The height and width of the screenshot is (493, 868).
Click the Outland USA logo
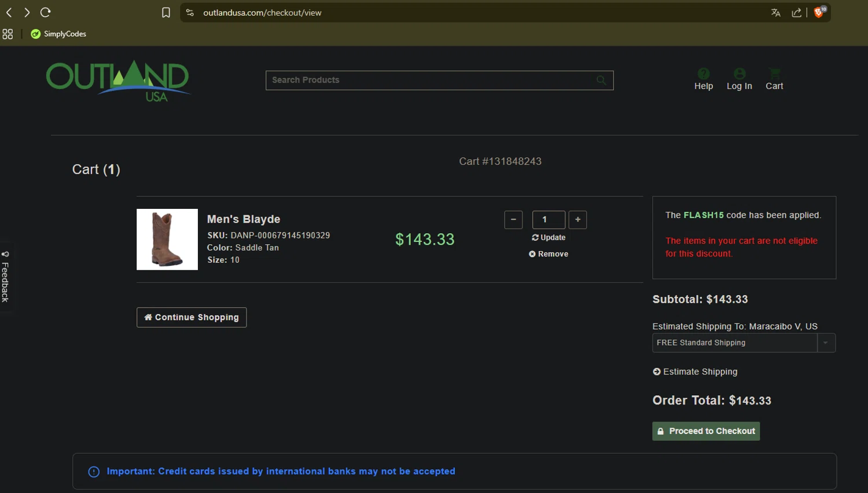click(x=118, y=81)
